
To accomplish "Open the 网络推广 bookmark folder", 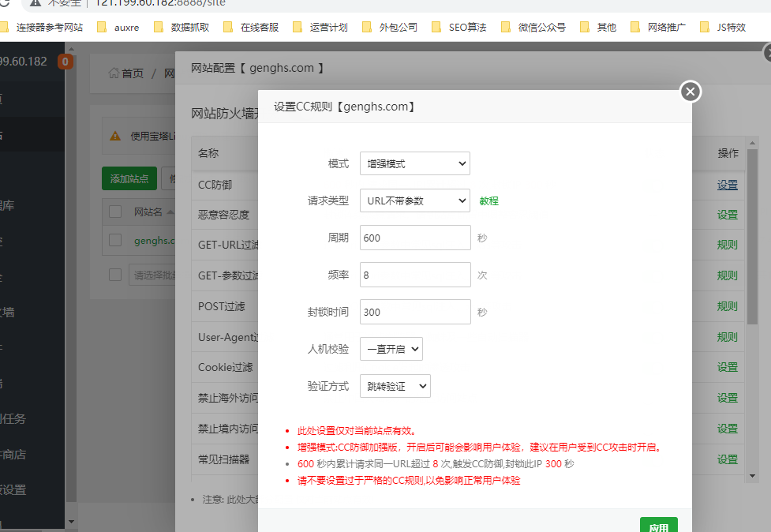I will click(x=658, y=28).
